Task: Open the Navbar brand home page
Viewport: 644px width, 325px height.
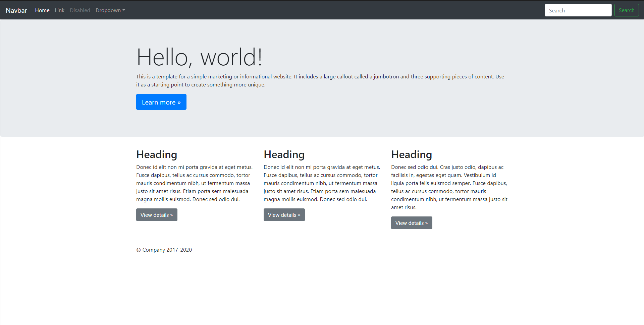Action: (x=16, y=10)
